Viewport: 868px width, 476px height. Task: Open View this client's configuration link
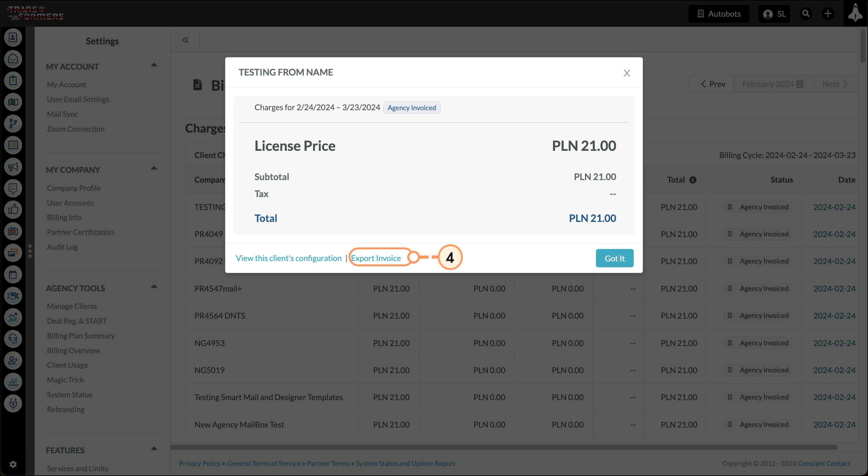coord(289,258)
